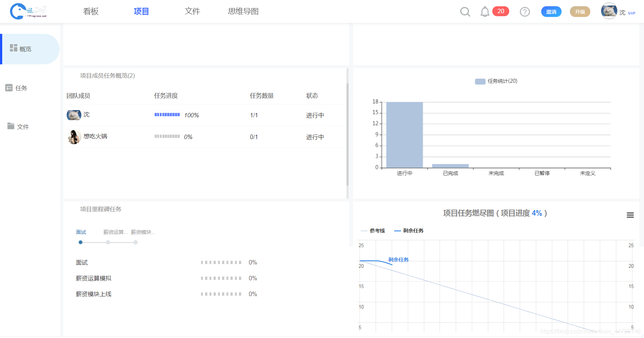
Task: Click the 邀请 button
Action: tap(551, 11)
